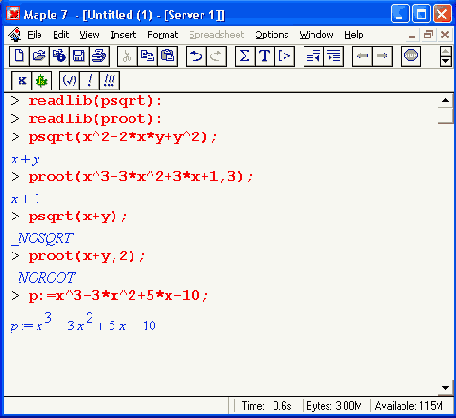Click the worksheet scrollbar down arrow
Screen dimensions: 456x418
pyautogui.click(x=446, y=388)
